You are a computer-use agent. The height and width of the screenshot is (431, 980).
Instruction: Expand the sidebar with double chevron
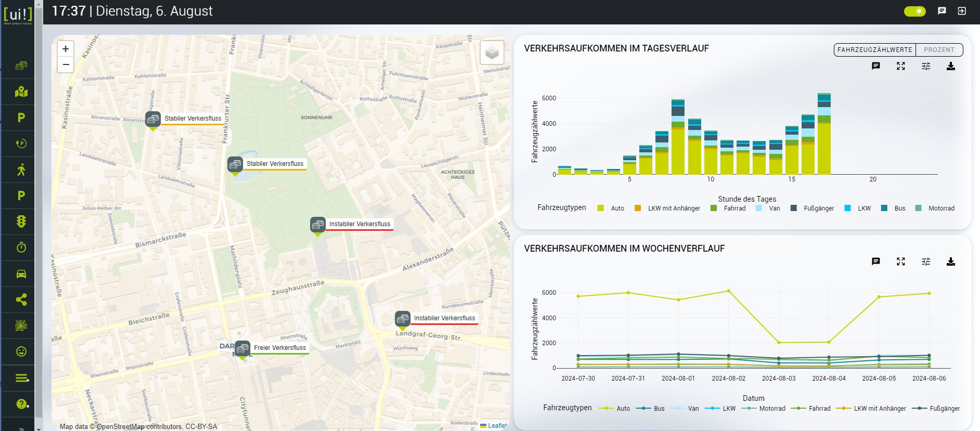pos(21,428)
